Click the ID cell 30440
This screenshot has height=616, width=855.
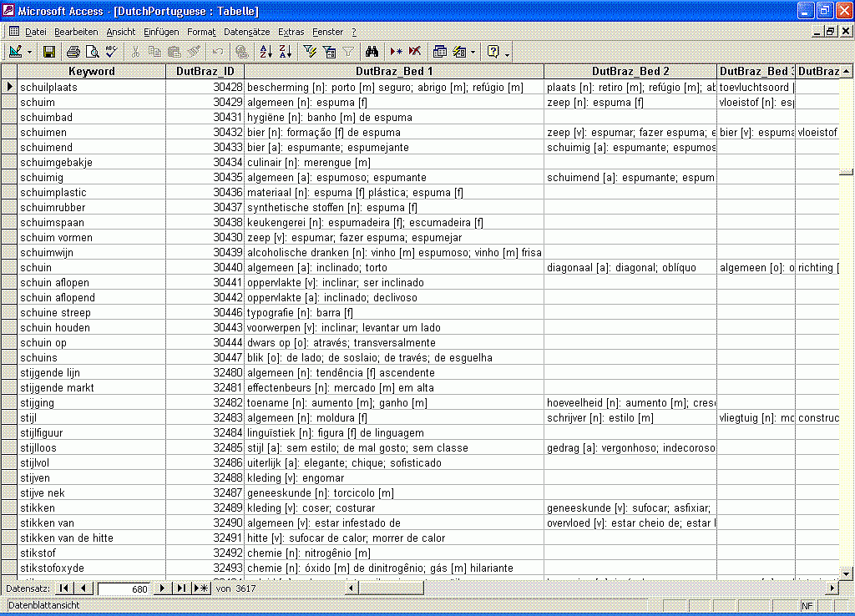click(205, 267)
